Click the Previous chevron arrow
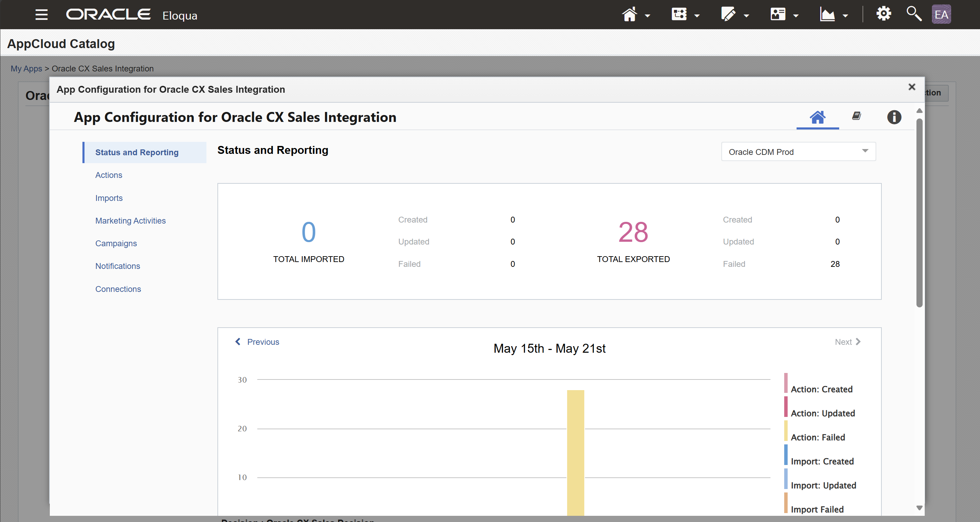The image size is (980, 522). 238,342
